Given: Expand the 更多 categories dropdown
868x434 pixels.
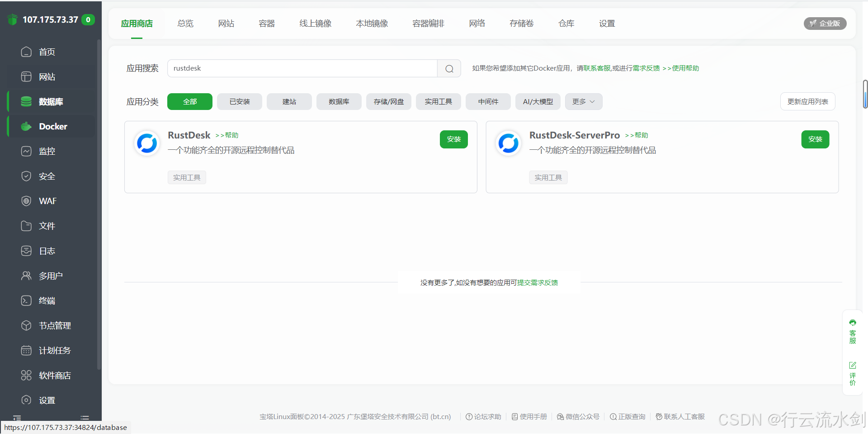Looking at the screenshot, I should coord(583,102).
